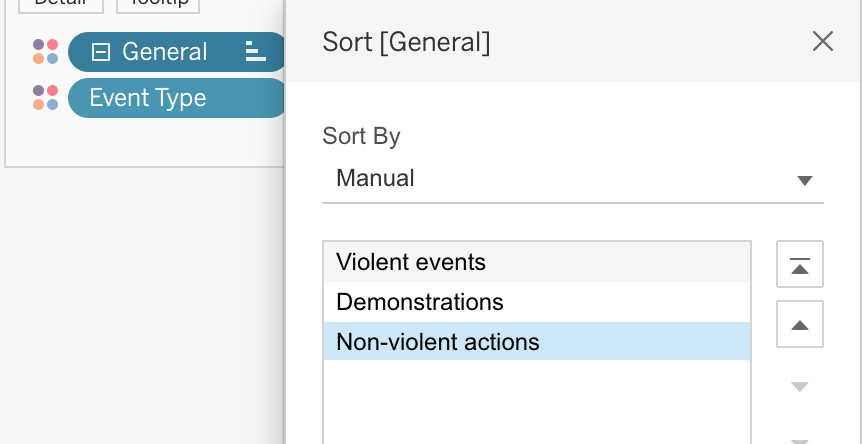Click the Sort By dropdown arrow
This screenshot has height=444, width=862.
[x=803, y=181]
